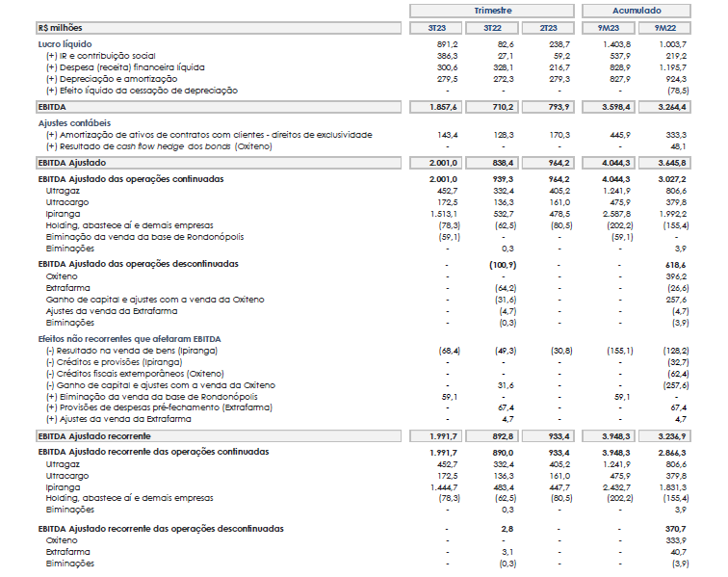Click Ipiranga value 2.587,8

click(x=616, y=214)
